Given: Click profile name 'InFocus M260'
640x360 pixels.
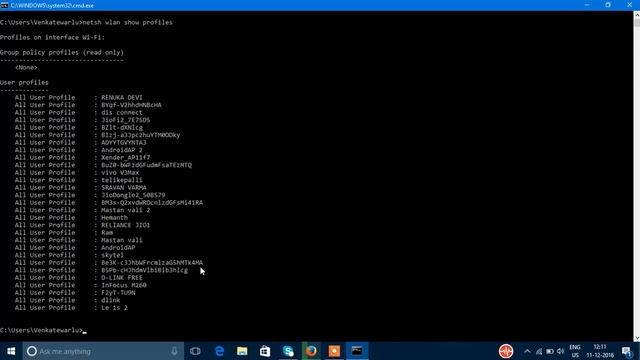Looking at the screenshot, I should [x=124, y=285].
